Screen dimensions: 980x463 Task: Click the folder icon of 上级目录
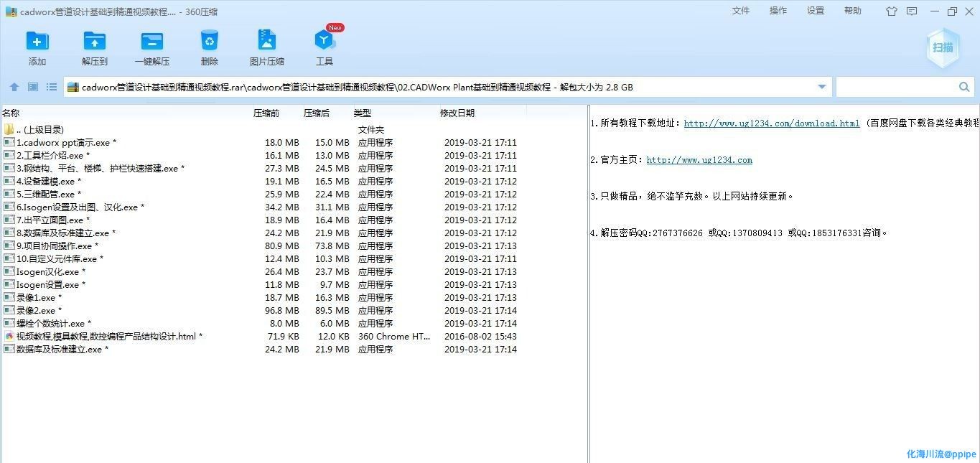9,130
